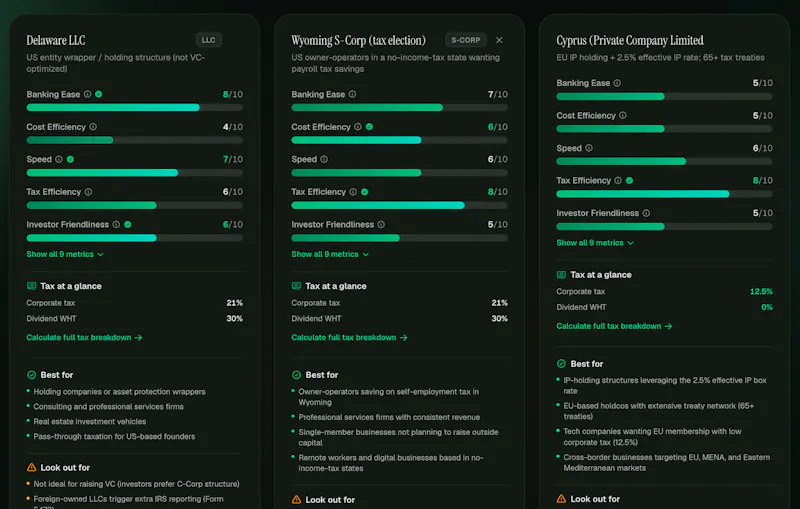Click Tax at a glance icon on Wyoming card
This screenshot has width=800, height=509.
click(x=296, y=286)
